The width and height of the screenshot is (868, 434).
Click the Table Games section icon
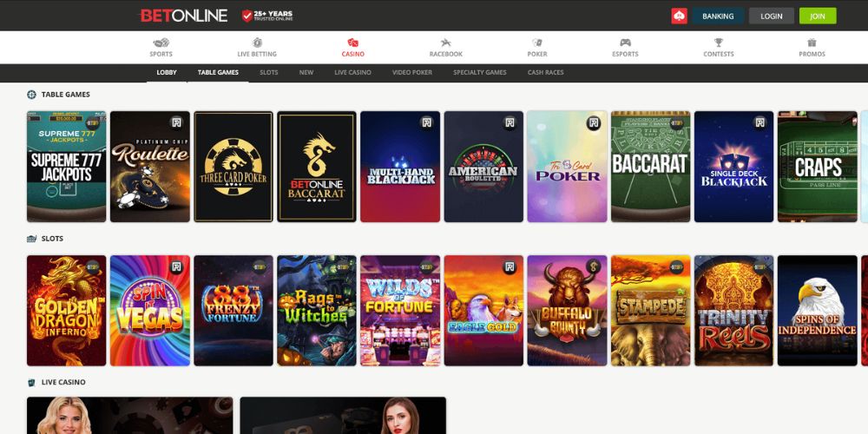pos(31,95)
